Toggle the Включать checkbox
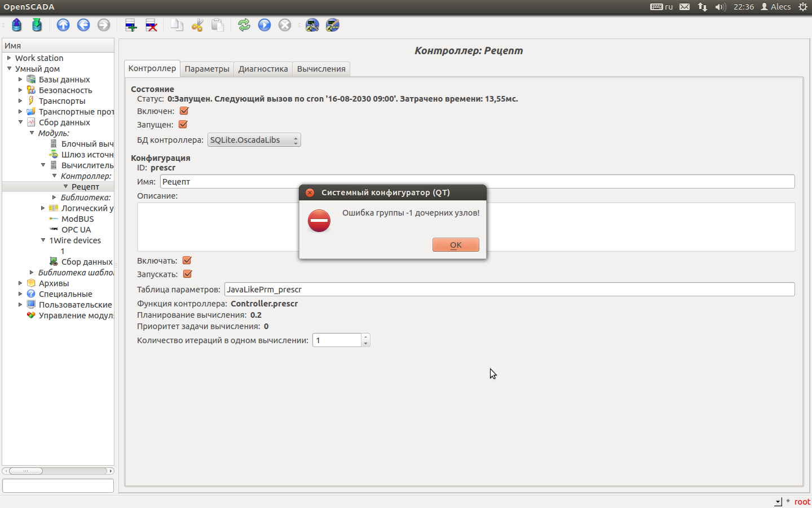The height and width of the screenshot is (508, 812). (x=187, y=261)
